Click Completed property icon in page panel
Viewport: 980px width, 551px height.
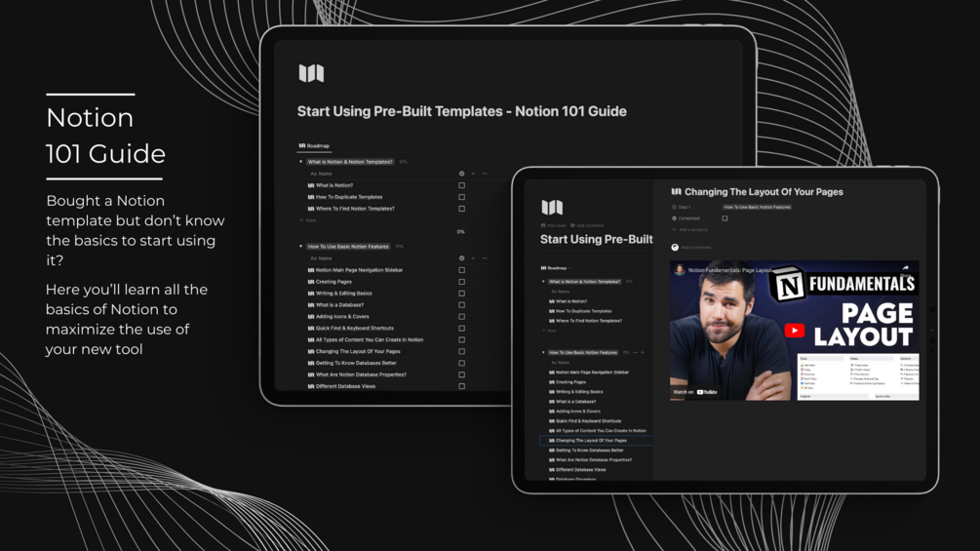(675, 218)
